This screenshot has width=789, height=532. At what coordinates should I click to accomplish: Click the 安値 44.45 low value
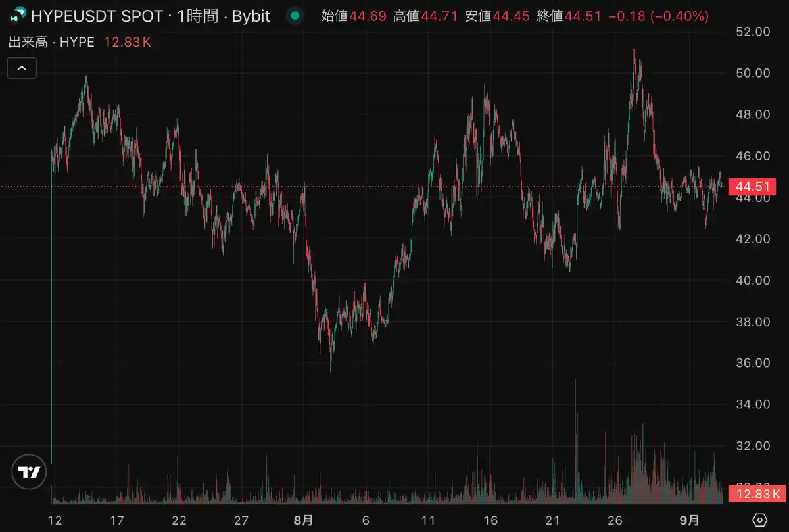pos(498,16)
